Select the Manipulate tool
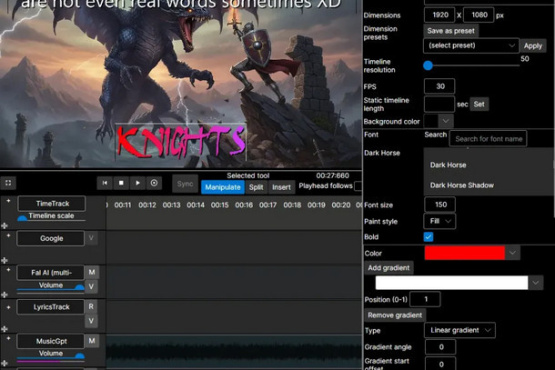This screenshot has height=370, width=555. pos(223,187)
